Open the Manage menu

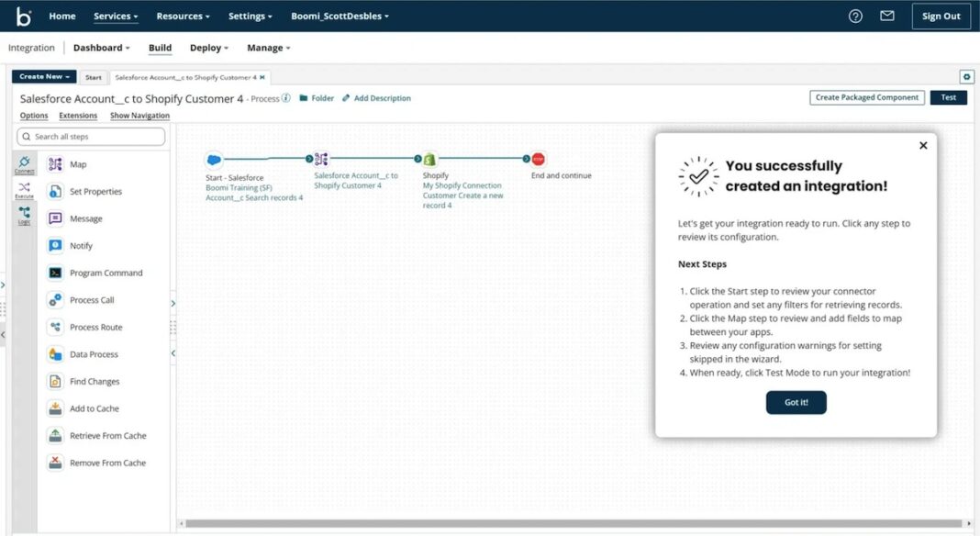pyautogui.click(x=267, y=47)
